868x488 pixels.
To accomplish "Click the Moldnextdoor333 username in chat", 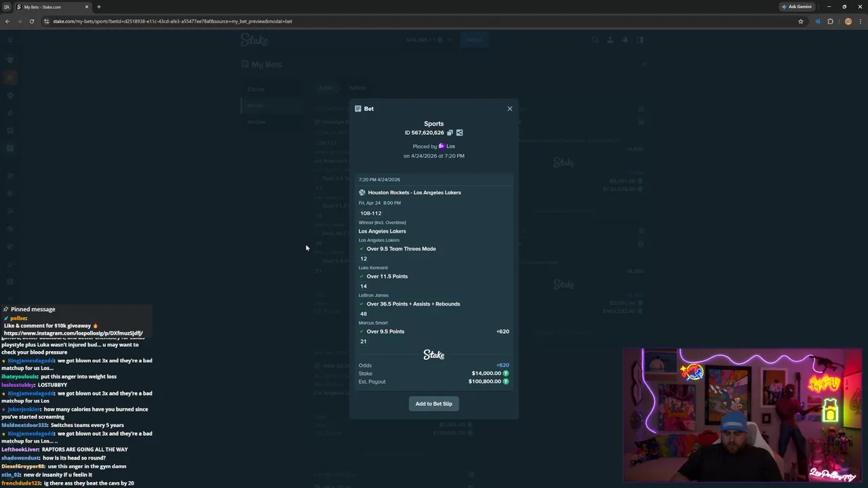I will pyautogui.click(x=24, y=425).
